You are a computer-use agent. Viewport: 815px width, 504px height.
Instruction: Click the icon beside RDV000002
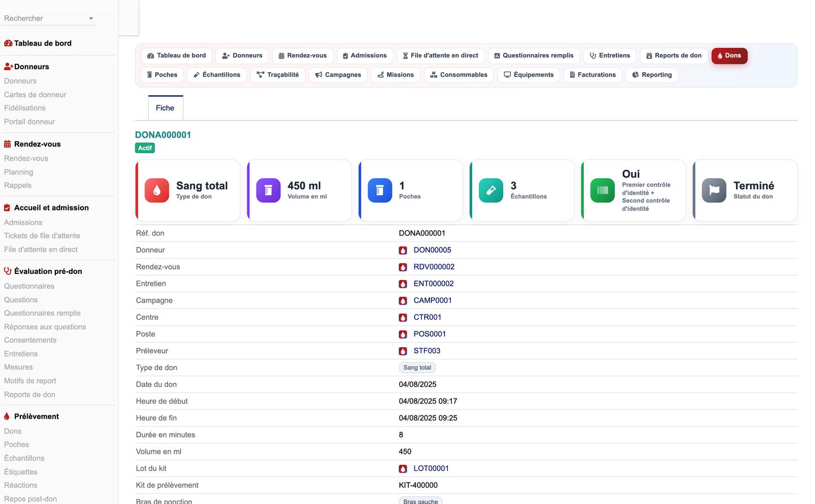(x=403, y=267)
